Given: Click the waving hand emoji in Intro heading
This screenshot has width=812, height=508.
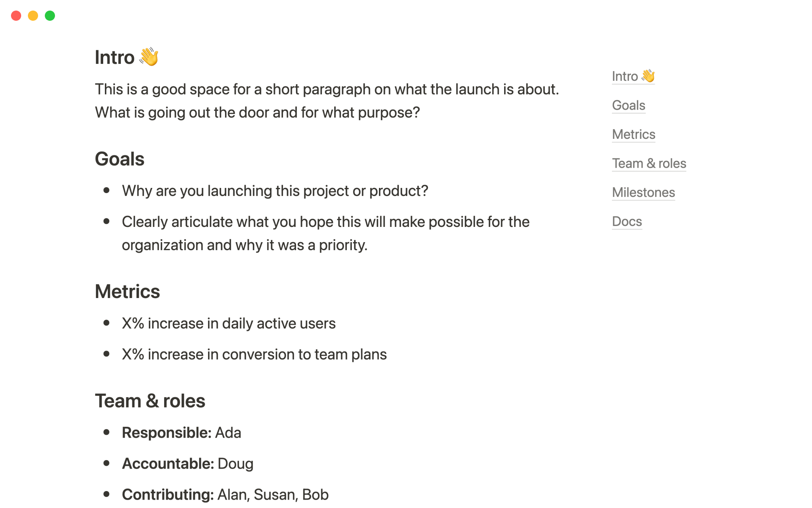Looking at the screenshot, I should click(149, 57).
